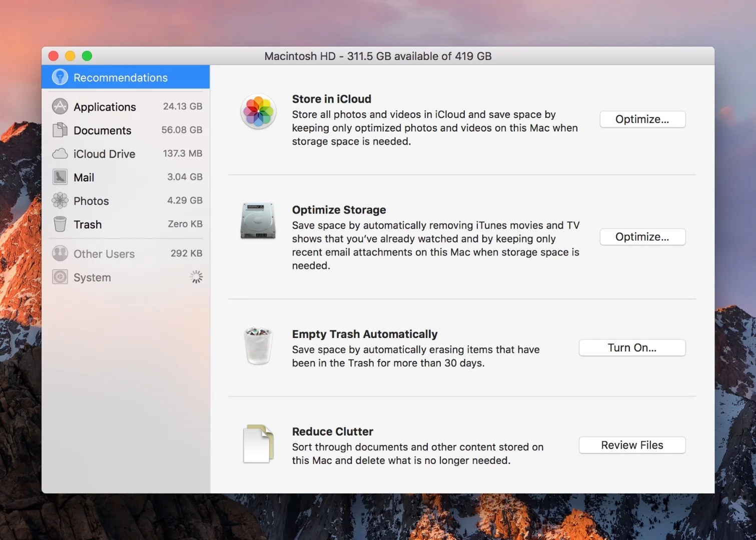This screenshot has height=540, width=756.
Task: Select the Applications icon in sidebar
Action: pyautogui.click(x=60, y=106)
